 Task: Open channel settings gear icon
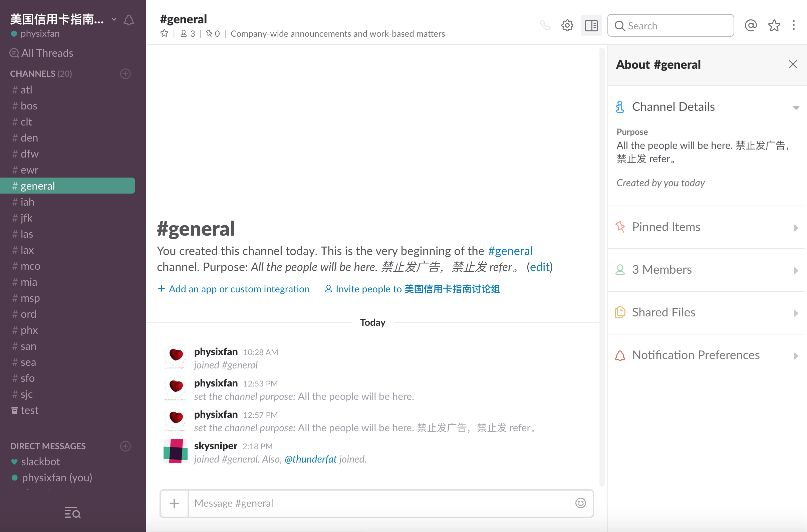pyautogui.click(x=567, y=25)
